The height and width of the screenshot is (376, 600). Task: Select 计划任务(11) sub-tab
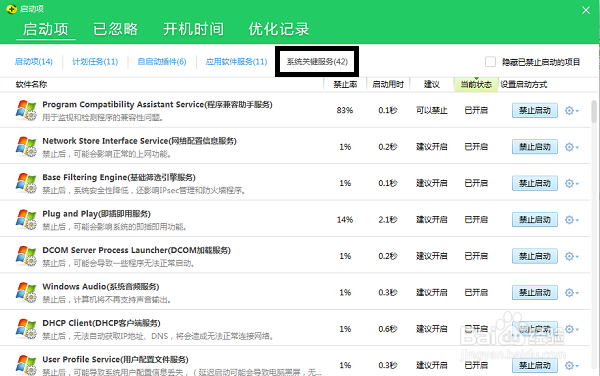click(95, 62)
